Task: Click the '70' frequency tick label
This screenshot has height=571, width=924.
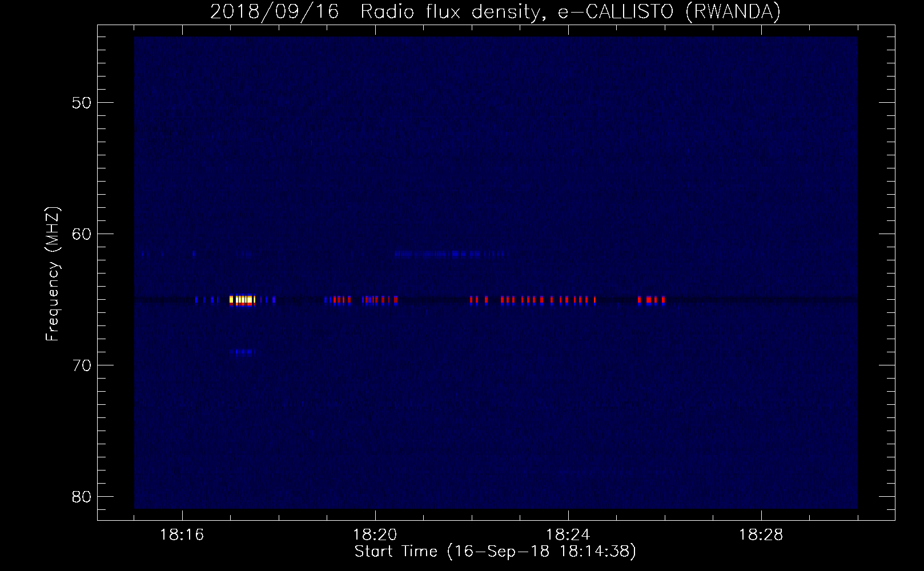Action: (x=81, y=365)
